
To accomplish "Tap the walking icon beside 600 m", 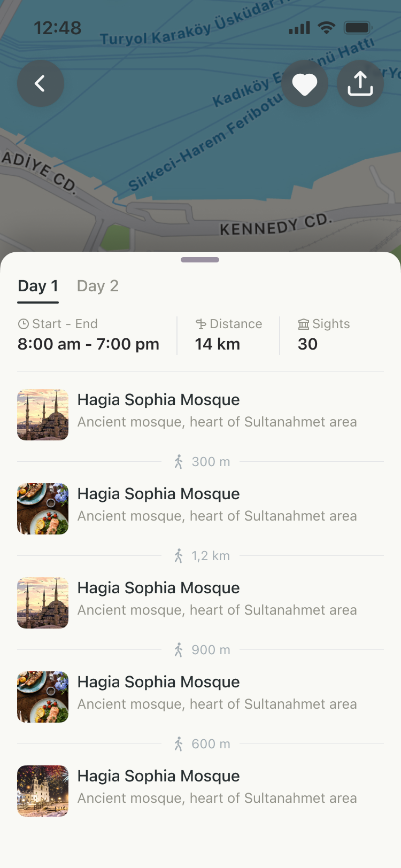I will pos(179,744).
